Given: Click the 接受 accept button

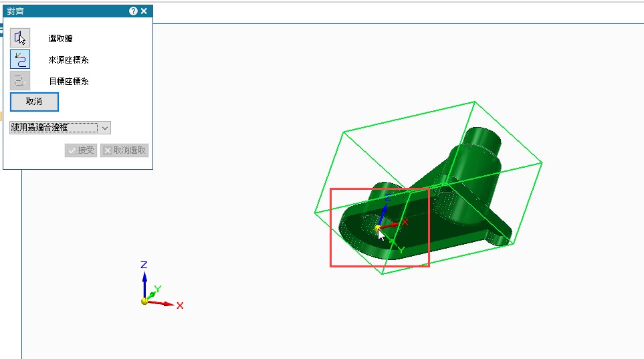Looking at the screenshot, I should 81,150.
